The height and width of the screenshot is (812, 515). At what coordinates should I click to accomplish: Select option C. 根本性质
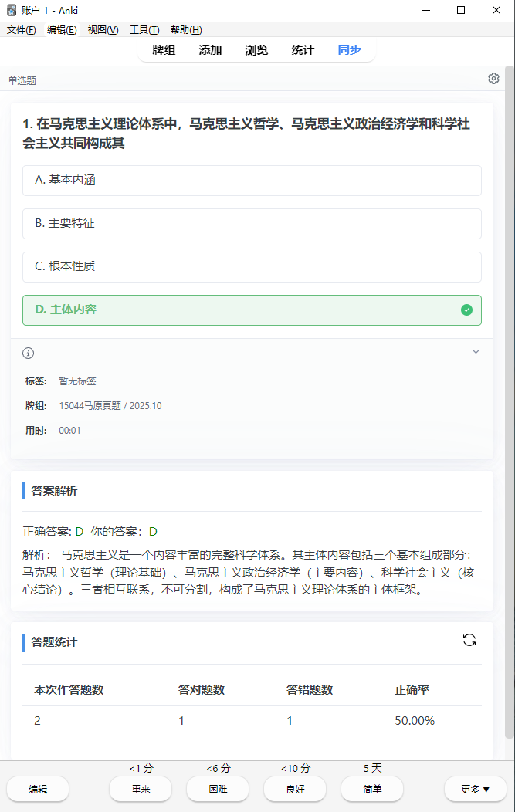coord(252,267)
